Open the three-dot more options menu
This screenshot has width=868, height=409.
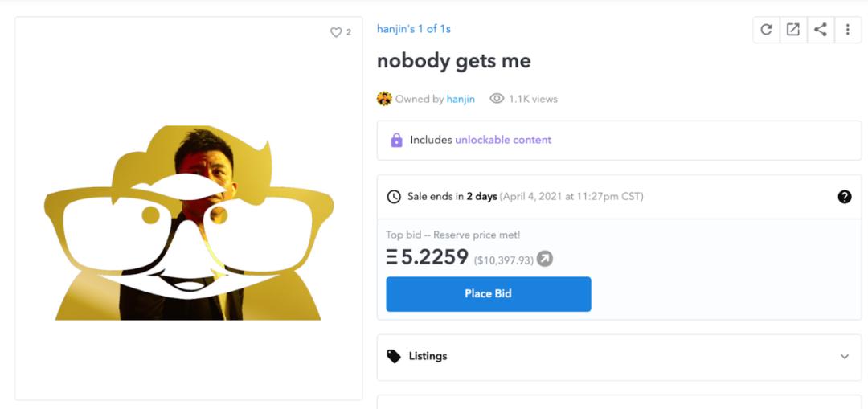click(x=847, y=30)
